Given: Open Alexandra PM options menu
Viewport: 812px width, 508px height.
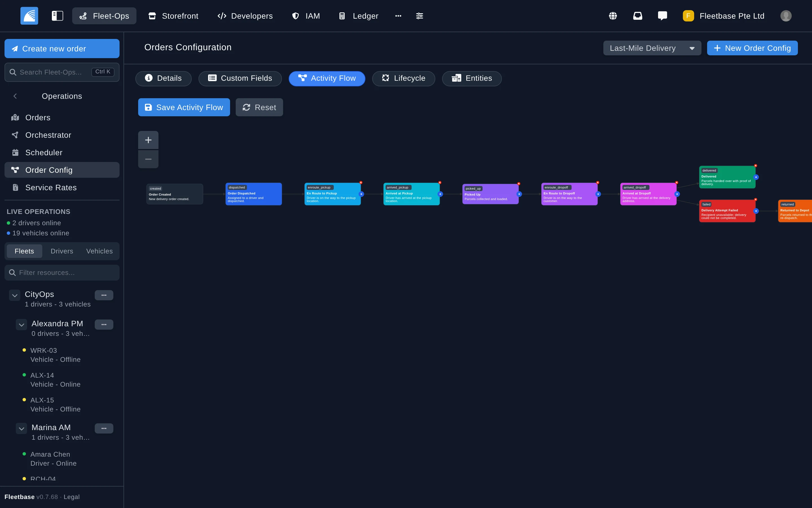Looking at the screenshot, I should coord(104,325).
